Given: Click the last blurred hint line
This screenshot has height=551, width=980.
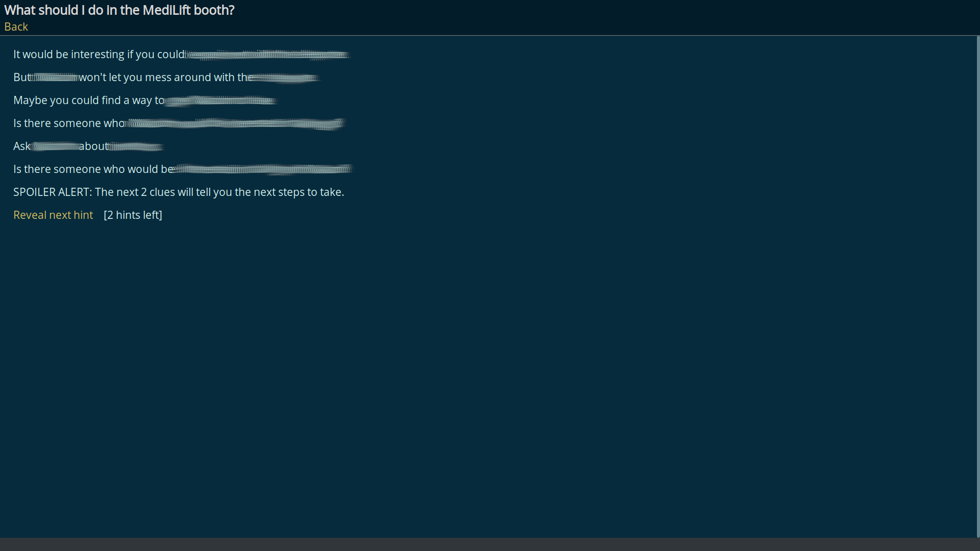Looking at the screenshot, I should tap(182, 169).
